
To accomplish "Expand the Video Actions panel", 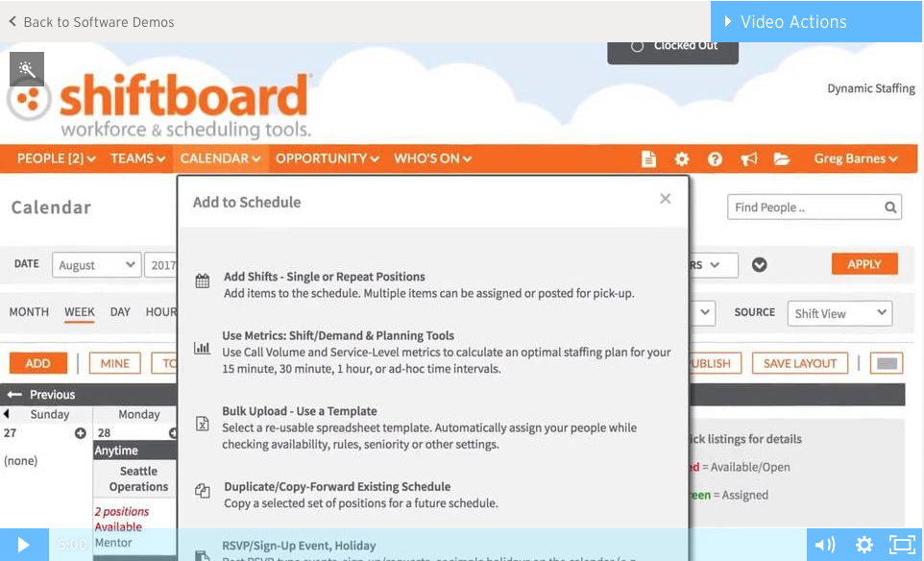I will click(x=816, y=22).
